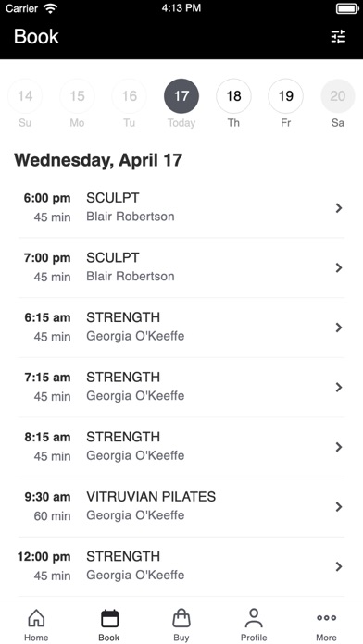This screenshot has height=644, width=363.
Task: Open the filter settings icon
Action: (338, 37)
